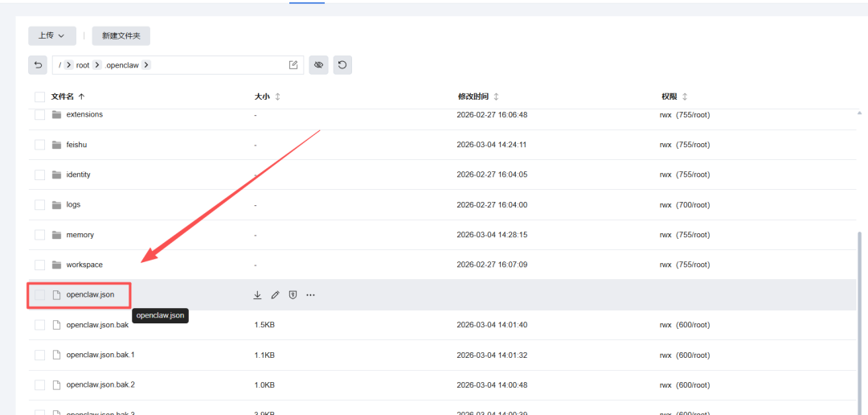Download openclaw.json with the download icon
The width and height of the screenshot is (868, 415).
pos(257,295)
